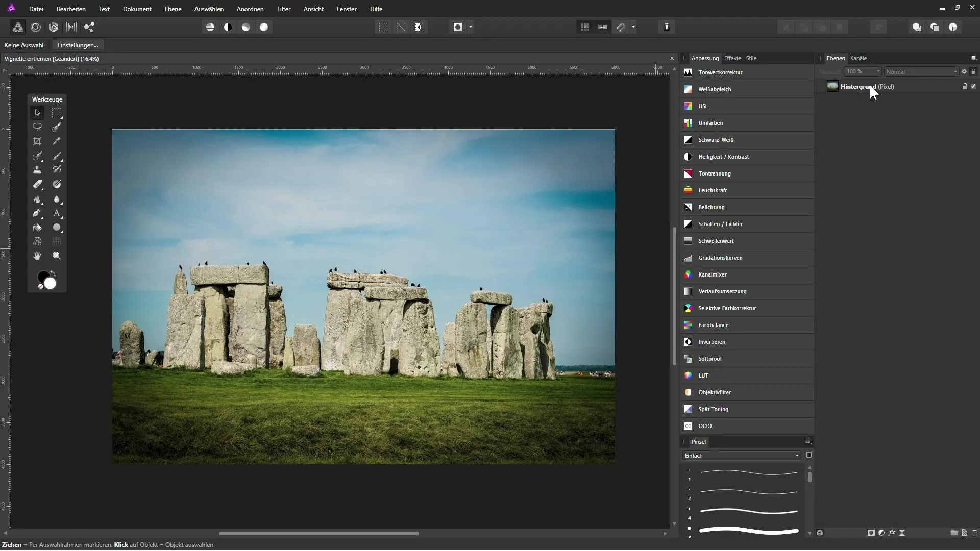980x551 pixels.
Task: Click the Einstellungen... button
Action: coord(78,45)
